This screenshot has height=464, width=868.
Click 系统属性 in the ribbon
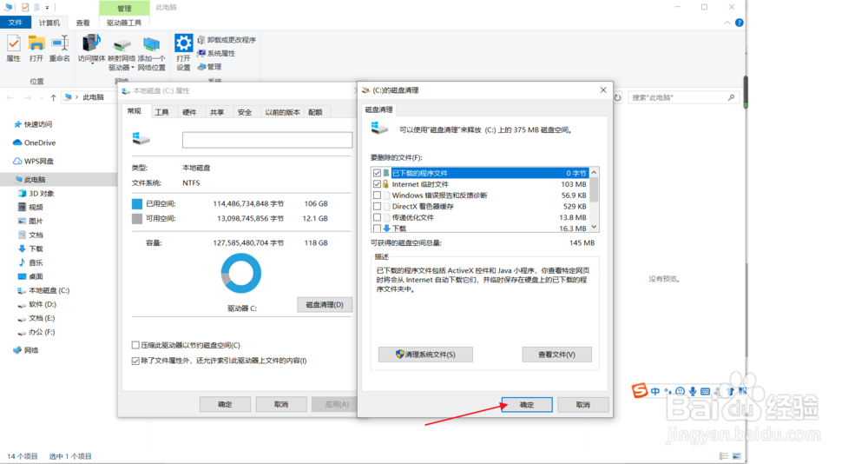pos(216,53)
